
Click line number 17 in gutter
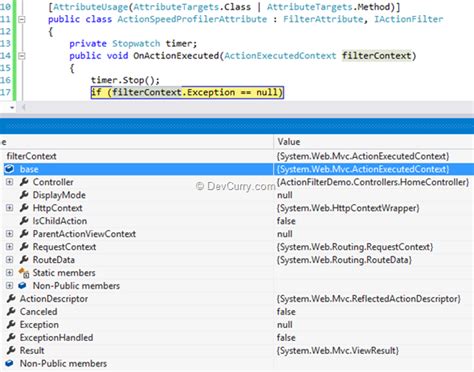click(5, 92)
